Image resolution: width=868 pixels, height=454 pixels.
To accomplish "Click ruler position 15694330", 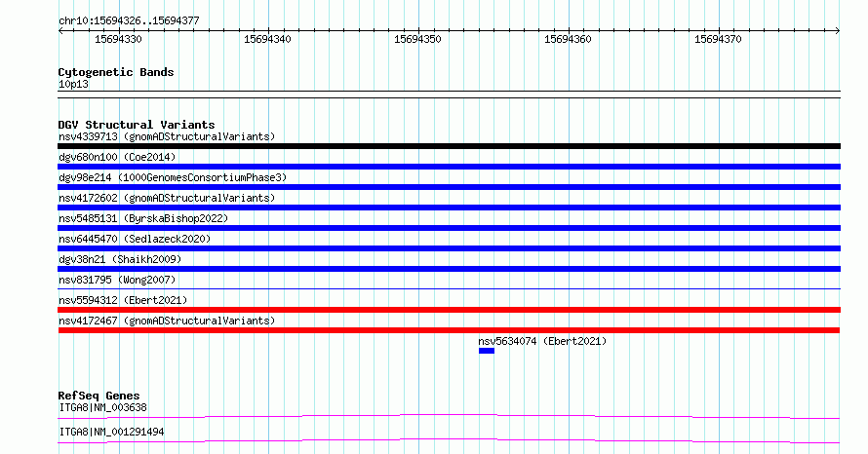I will click(x=118, y=39).
